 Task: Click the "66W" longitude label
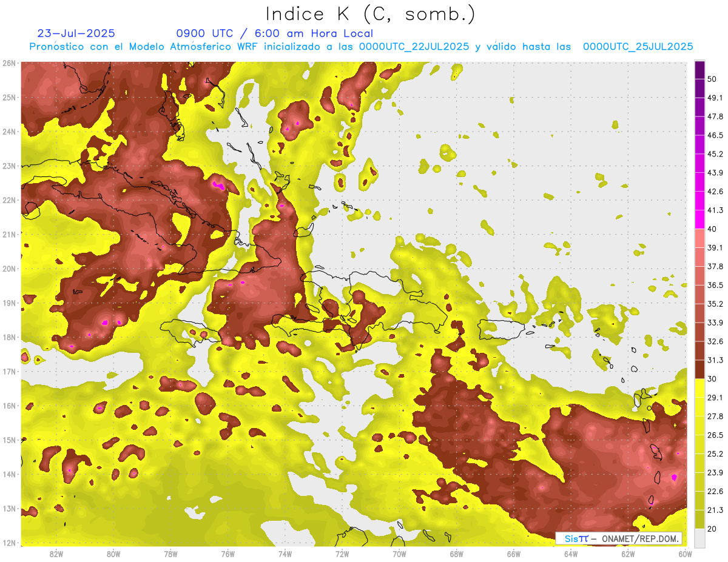(513, 554)
